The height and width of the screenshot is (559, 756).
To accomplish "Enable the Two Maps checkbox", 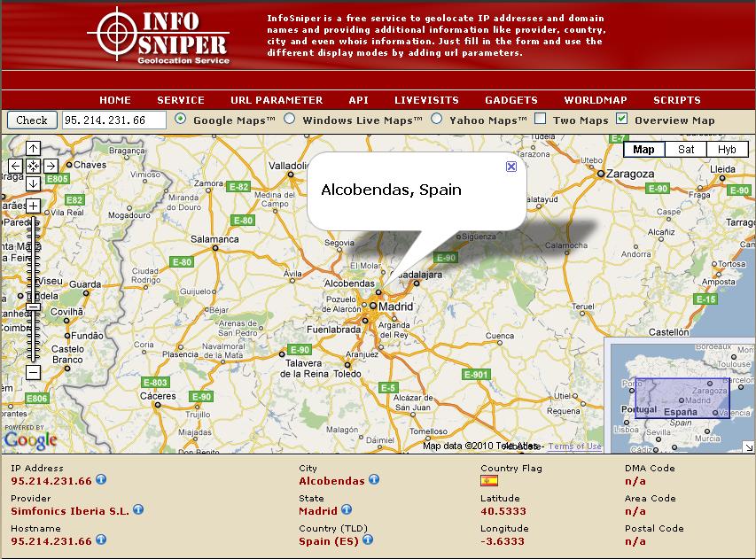I will (540, 119).
